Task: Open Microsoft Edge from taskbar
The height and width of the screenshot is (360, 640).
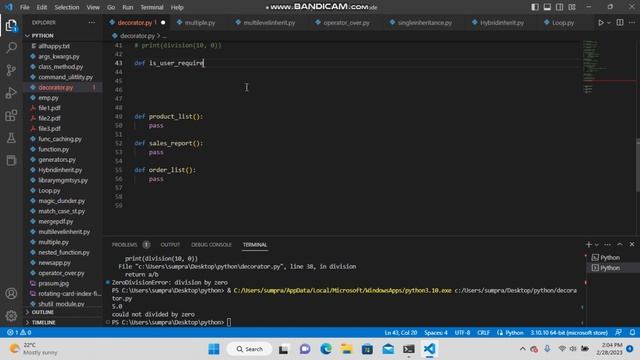Action: 326,349
